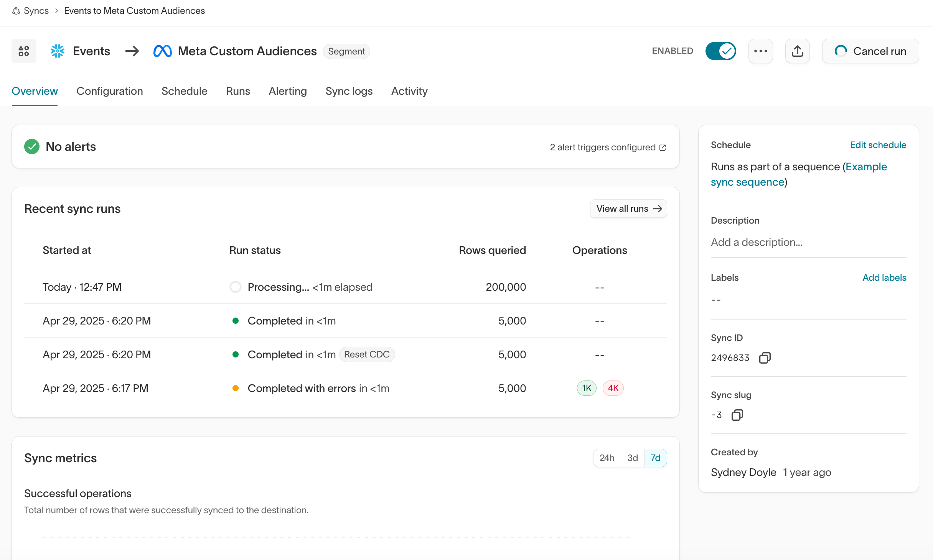
Task: Toggle the ENABLED sync switch
Action: (x=720, y=51)
